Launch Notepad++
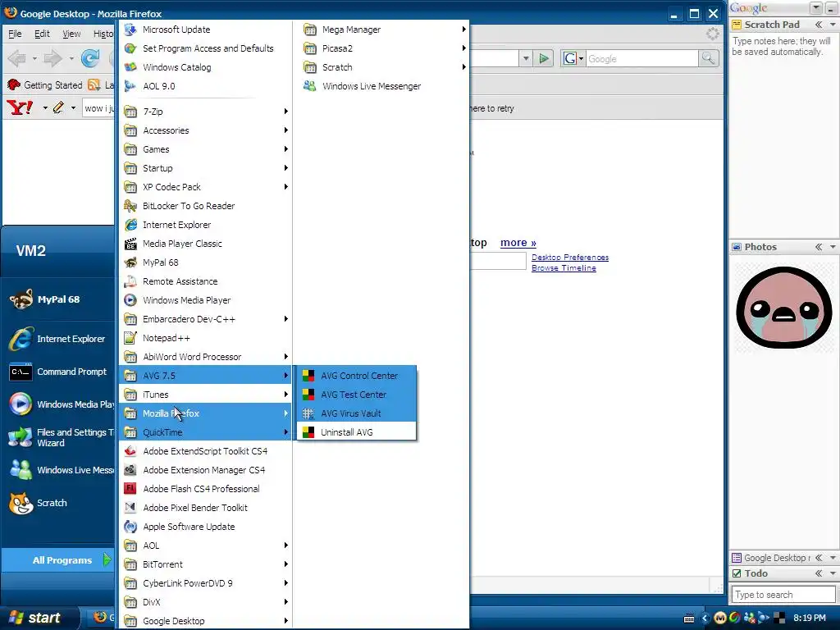840x630 pixels. (206, 337)
